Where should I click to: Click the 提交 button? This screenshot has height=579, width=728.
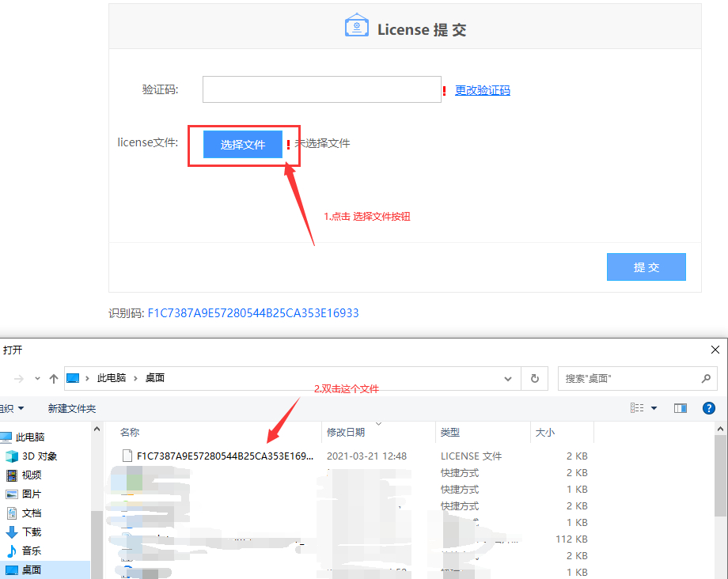click(x=646, y=267)
